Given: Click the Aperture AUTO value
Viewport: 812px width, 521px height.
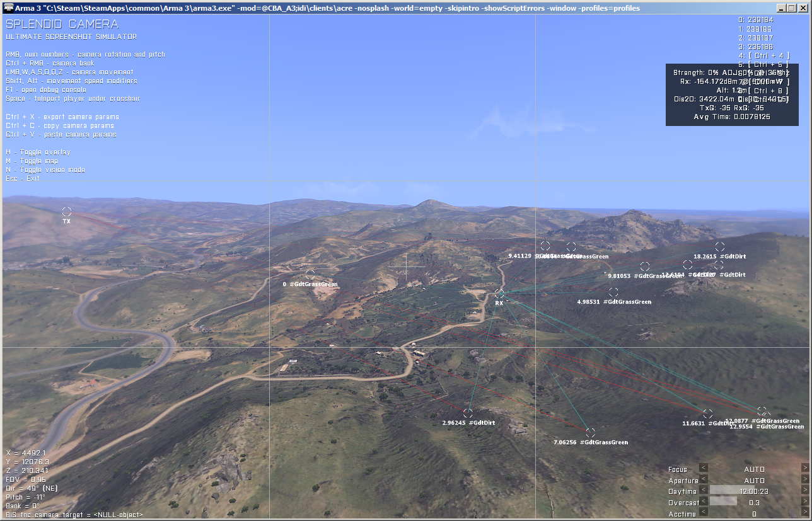Looking at the screenshot, I should click(755, 481).
